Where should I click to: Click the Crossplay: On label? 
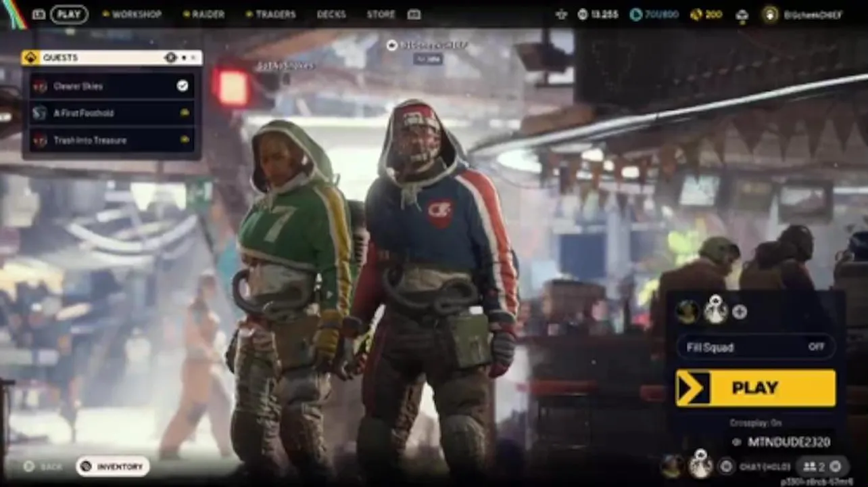(x=755, y=423)
